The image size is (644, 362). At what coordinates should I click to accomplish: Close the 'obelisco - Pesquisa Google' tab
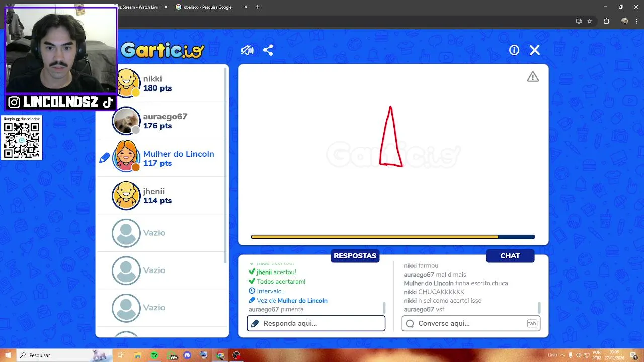pyautogui.click(x=246, y=7)
